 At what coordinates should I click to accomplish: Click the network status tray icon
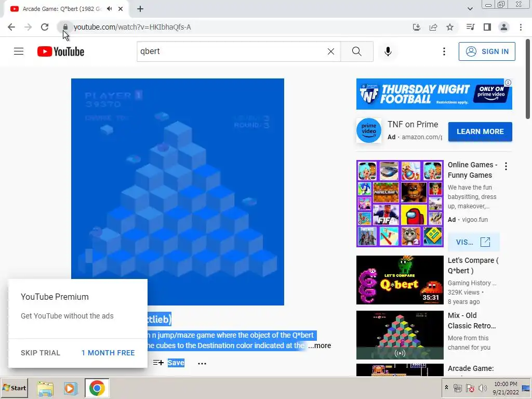pos(457,388)
